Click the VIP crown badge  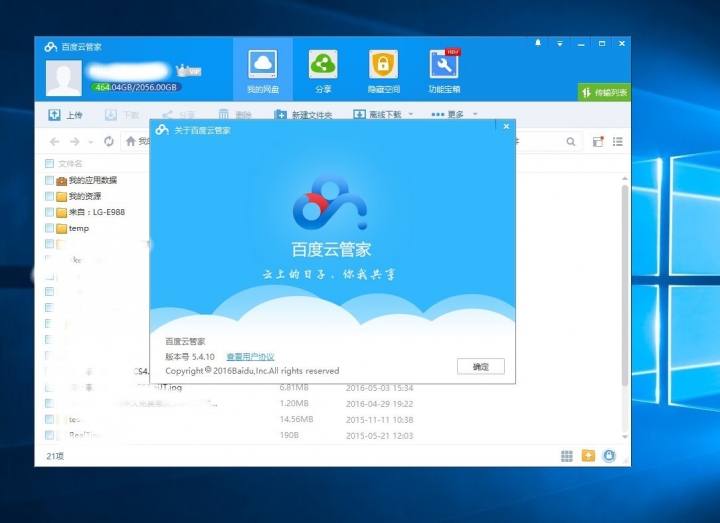(189, 71)
